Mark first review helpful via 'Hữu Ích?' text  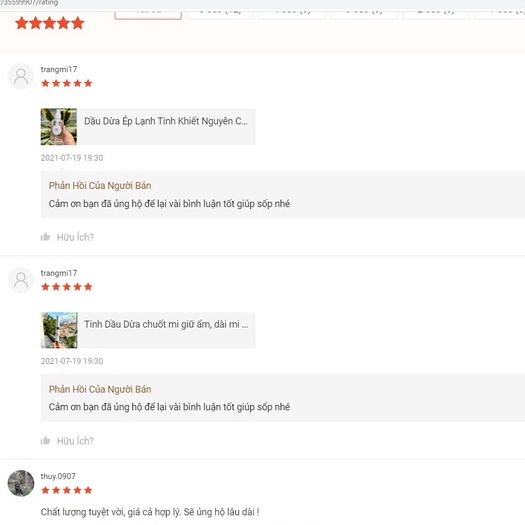point(75,237)
